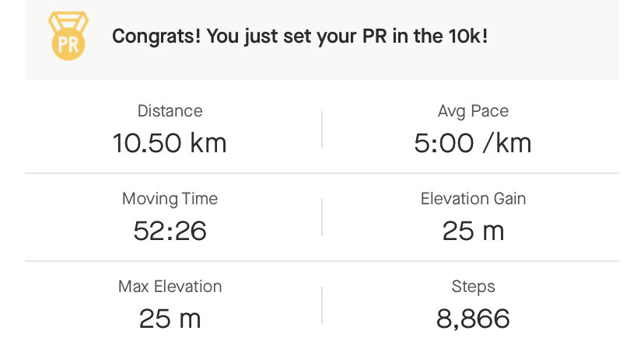Screen dimensions: 644x348
Task: Select the Distance label
Action: click(170, 111)
